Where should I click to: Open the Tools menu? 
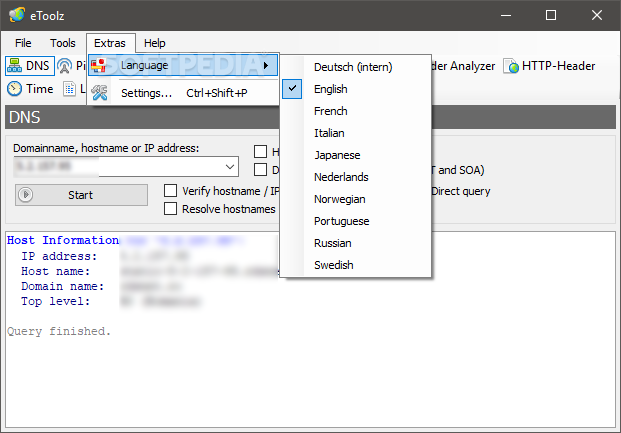63,43
